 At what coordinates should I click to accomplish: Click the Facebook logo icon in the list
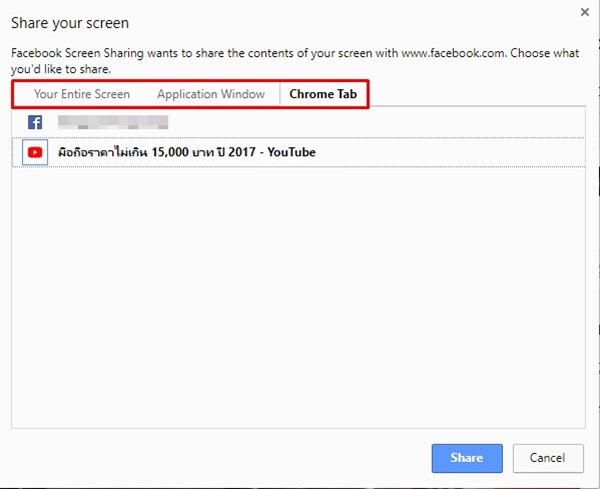click(35, 122)
